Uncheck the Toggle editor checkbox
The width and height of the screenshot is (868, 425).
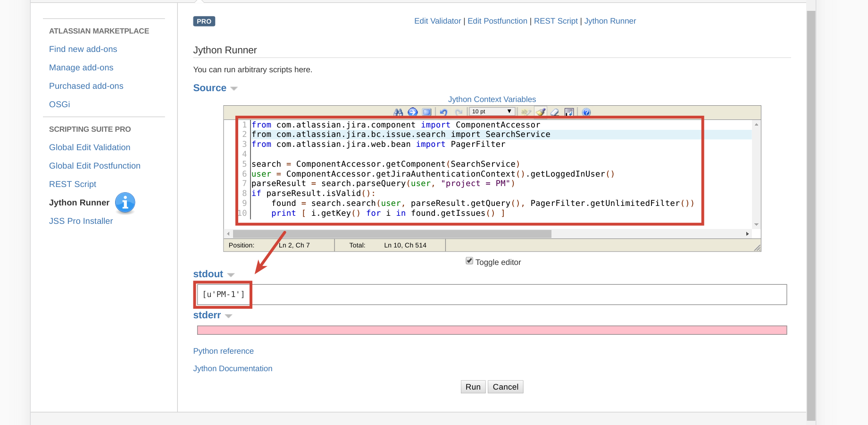(469, 261)
